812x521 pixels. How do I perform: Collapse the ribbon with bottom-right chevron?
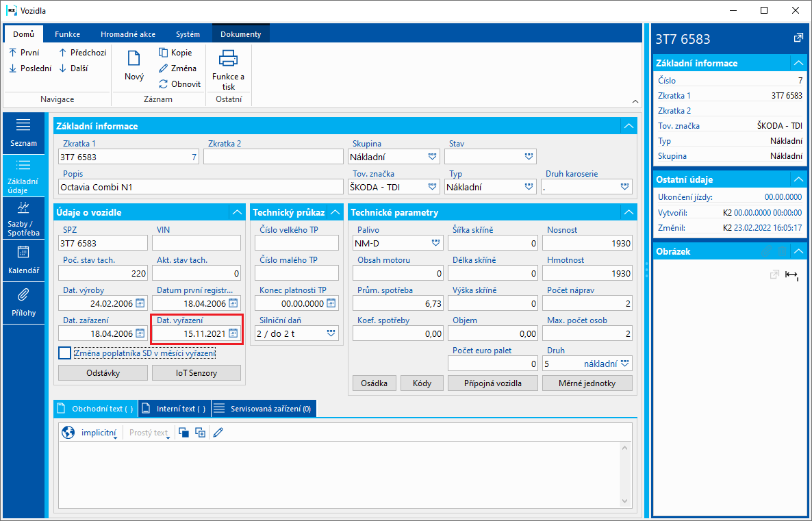point(635,101)
